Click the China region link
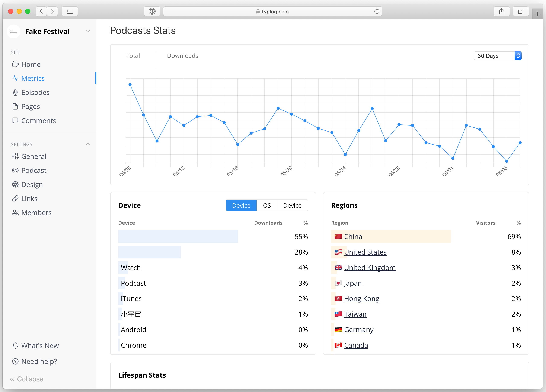 pyautogui.click(x=353, y=236)
